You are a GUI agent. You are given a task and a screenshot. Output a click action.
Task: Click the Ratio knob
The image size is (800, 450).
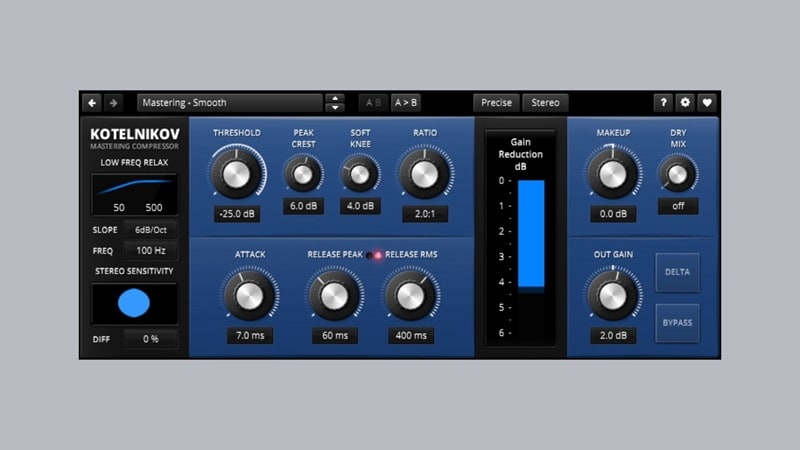(424, 174)
